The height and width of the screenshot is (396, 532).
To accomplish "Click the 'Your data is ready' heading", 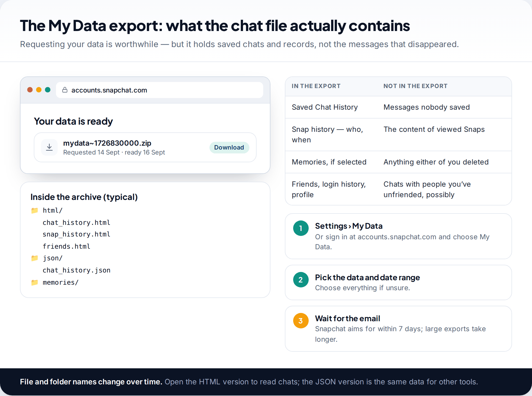I will pos(73,121).
